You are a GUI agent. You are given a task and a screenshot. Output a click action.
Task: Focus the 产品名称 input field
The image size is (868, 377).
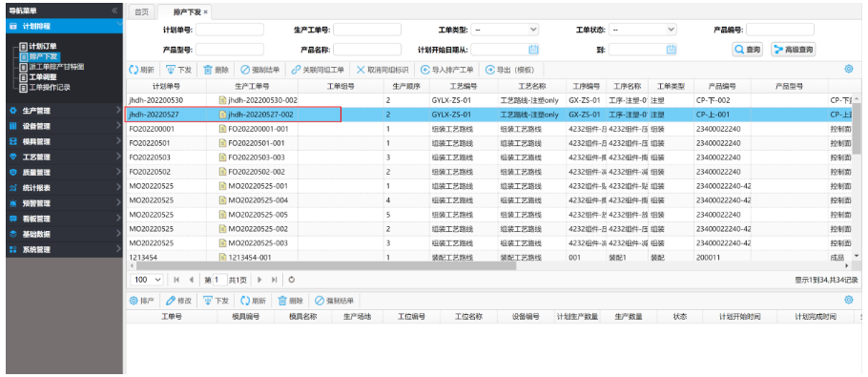[x=367, y=50]
